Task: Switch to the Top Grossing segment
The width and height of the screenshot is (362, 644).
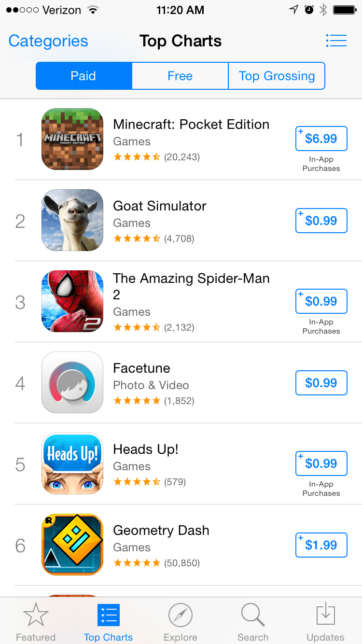Action: [x=277, y=76]
